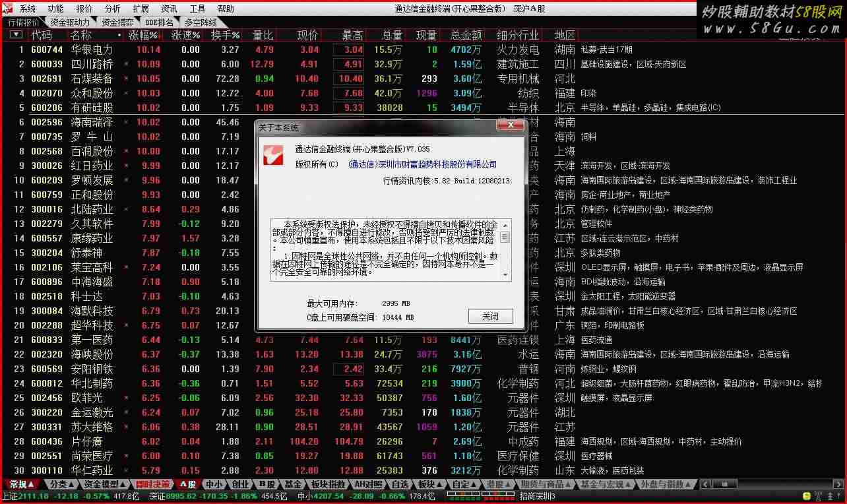Click the license text scrollbar up arrow
The height and width of the screenshot is (504, 847).
point(506,224)
